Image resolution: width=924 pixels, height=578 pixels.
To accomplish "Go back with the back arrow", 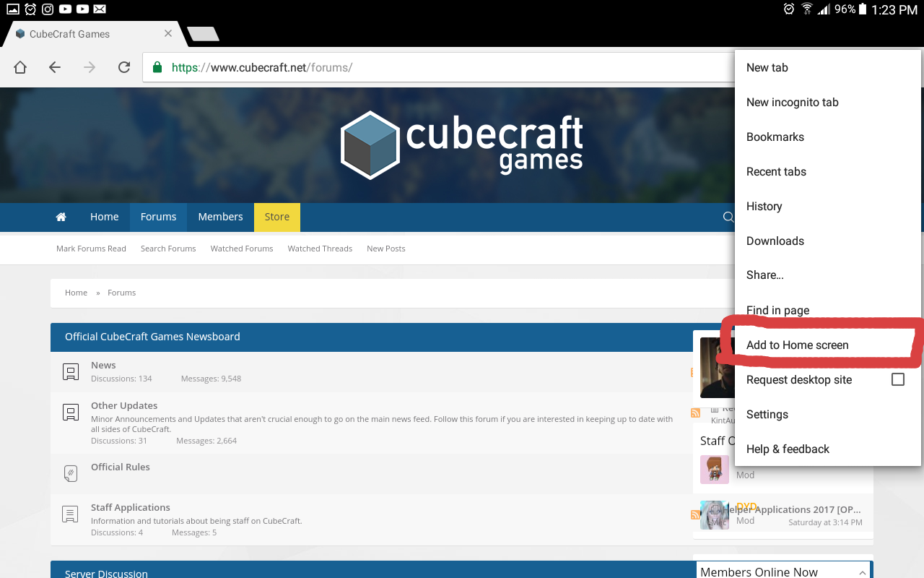I will pos(55,67).
